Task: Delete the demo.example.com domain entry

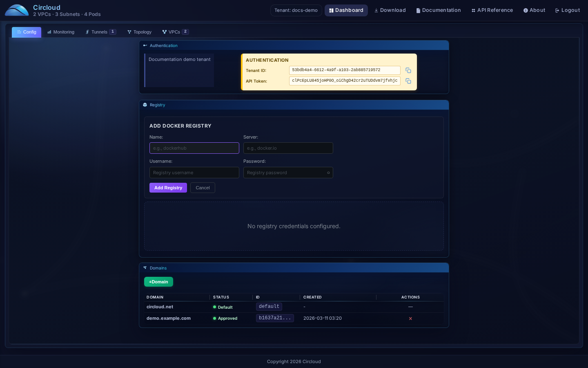Action: 410,319
